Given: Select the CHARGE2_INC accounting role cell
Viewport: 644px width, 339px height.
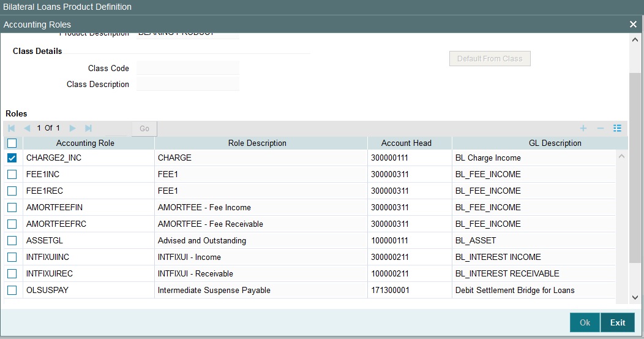Looking at the screenshot, I should tap(89, 158).
